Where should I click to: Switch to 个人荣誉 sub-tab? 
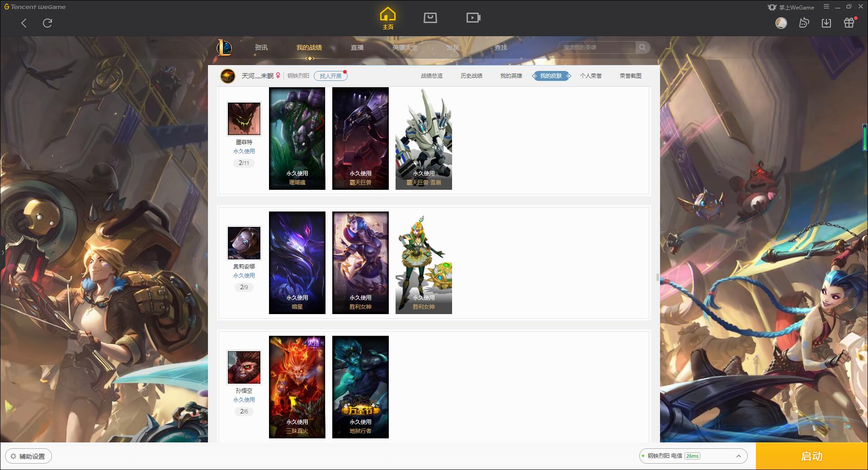(591, 76)
